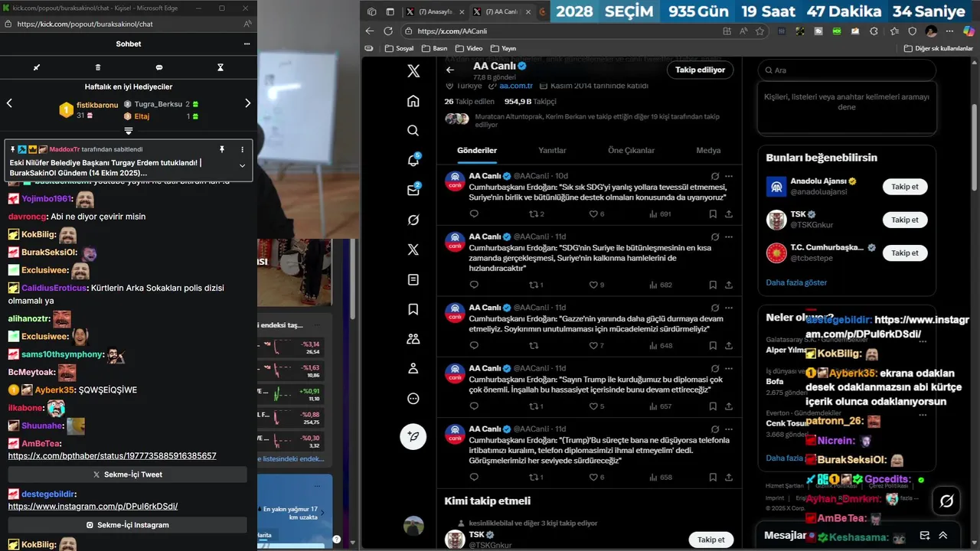Open the Sosyal bookmarks folder
The image size is (980, 551).
(x=398, y=48)
